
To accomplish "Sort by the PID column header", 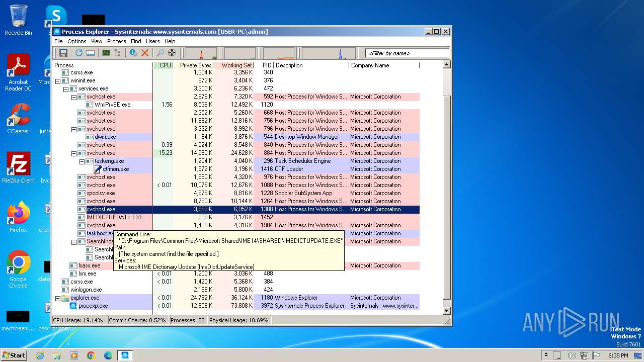I will coord(264,65).
